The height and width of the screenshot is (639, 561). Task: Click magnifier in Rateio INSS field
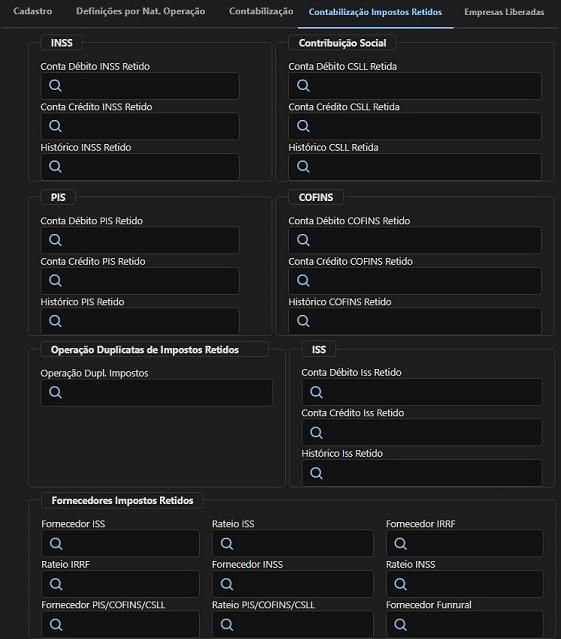point(400,584)
